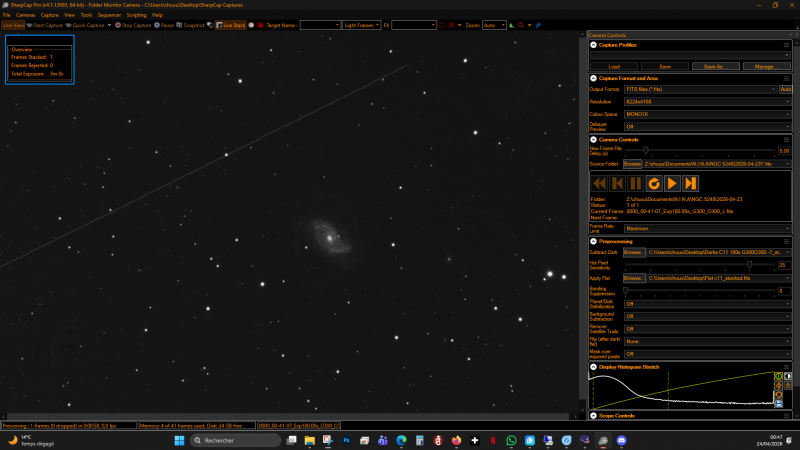The width and height of the screenshot is (800, 450).
Task: Click the Target Name input field
Action: click(x=320, y=25)
